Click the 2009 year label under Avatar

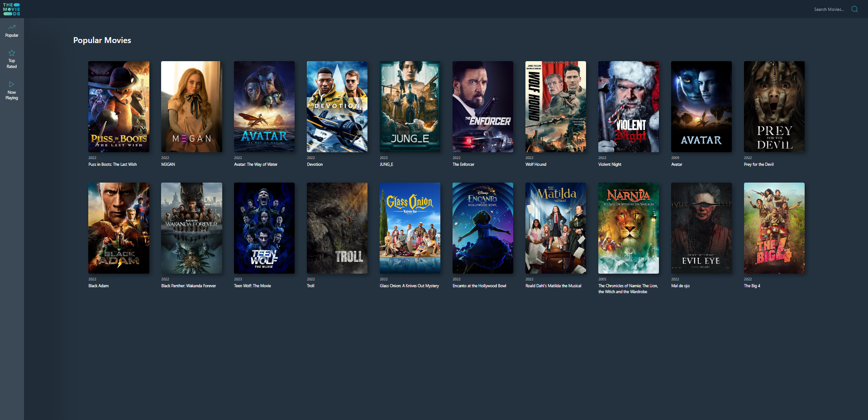(675, 158)
